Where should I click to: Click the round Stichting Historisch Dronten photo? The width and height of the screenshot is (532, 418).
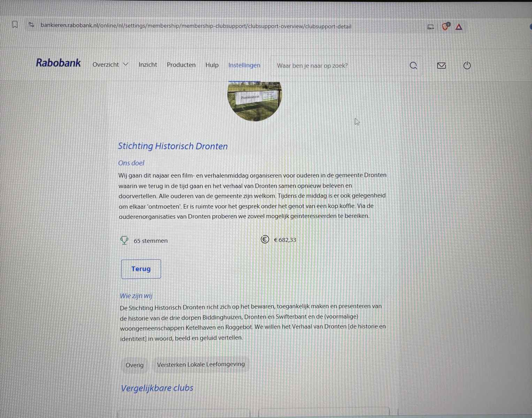click(254, 101)
